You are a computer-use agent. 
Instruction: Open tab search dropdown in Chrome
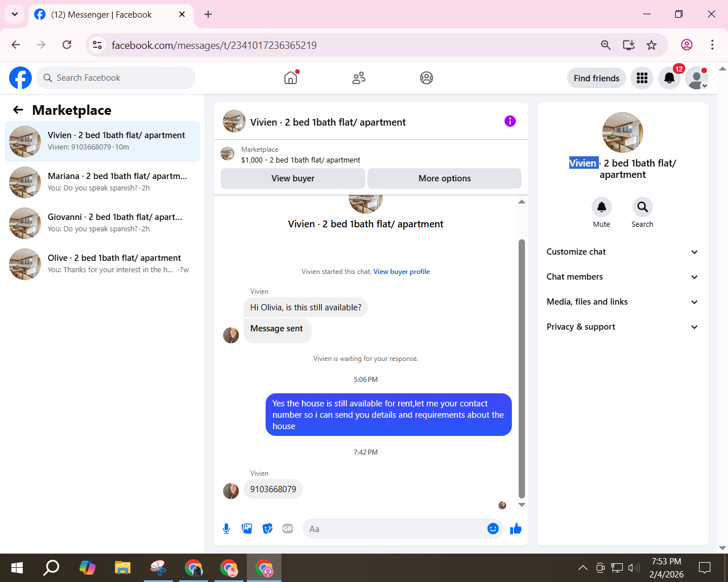point(15,14)
